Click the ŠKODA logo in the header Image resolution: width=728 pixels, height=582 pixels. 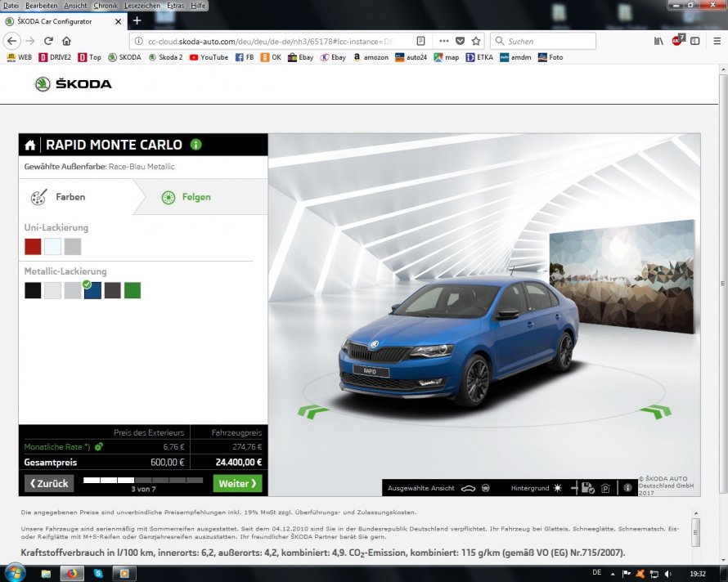coord(74,84)
